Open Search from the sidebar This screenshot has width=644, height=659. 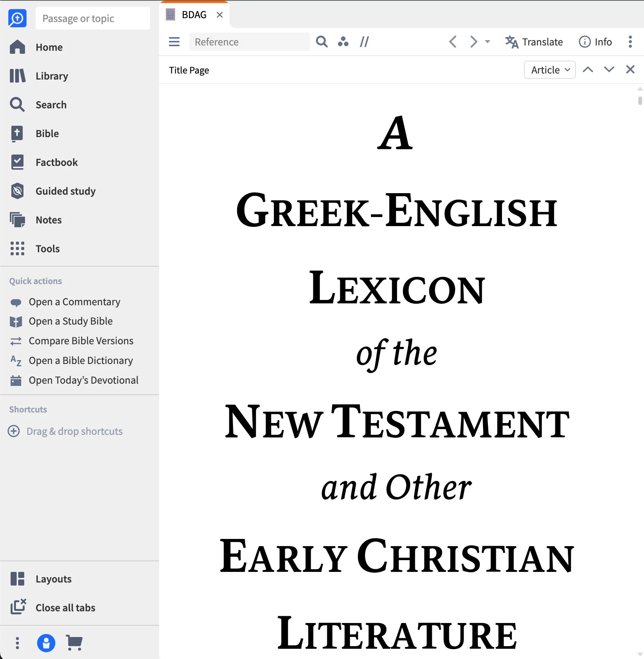pos(51,105)
